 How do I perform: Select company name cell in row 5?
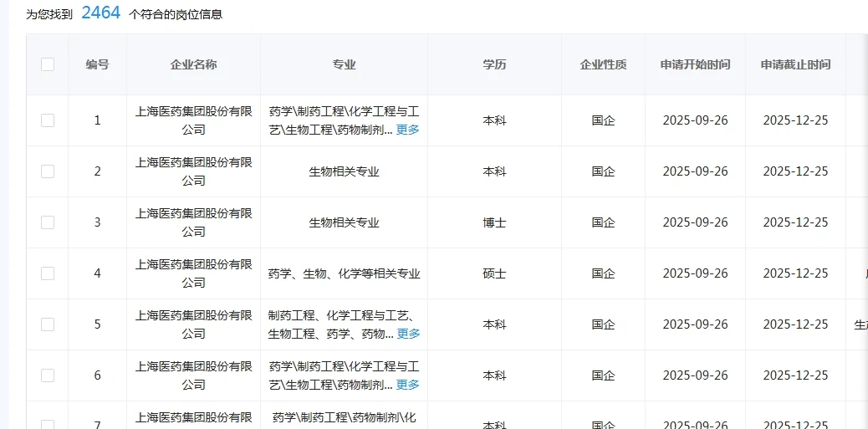pyautogui.click(x=194, y=324)
